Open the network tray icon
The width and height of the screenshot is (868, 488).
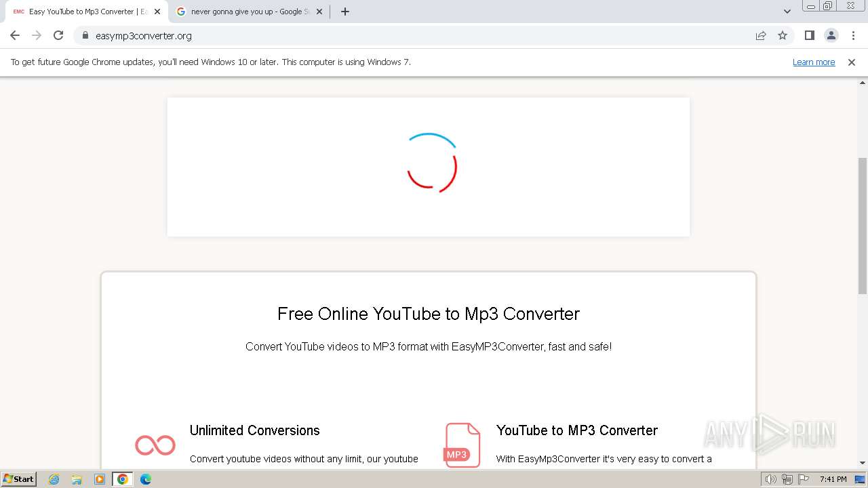(787, 479)
